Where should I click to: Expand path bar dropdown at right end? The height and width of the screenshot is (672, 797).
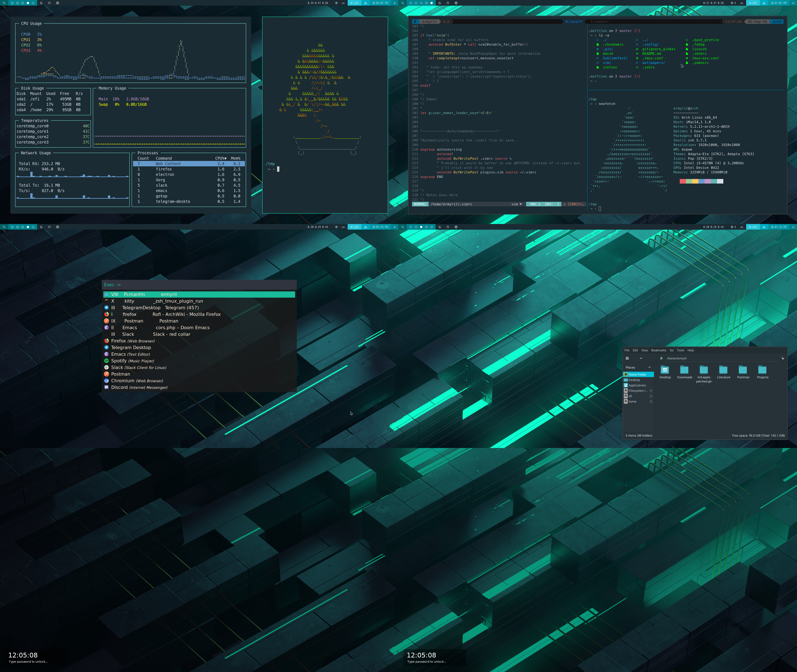782,358
